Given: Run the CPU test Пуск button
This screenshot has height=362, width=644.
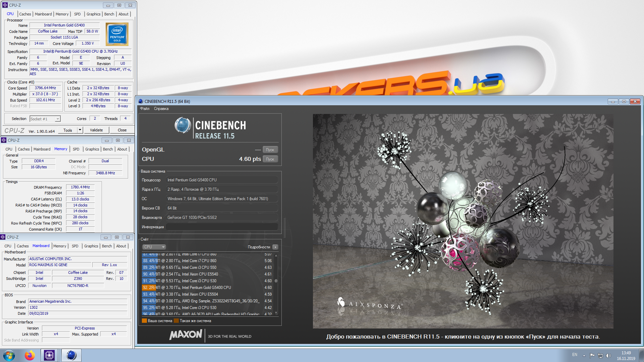Looking at the screenshot, I should click(270, 159).
